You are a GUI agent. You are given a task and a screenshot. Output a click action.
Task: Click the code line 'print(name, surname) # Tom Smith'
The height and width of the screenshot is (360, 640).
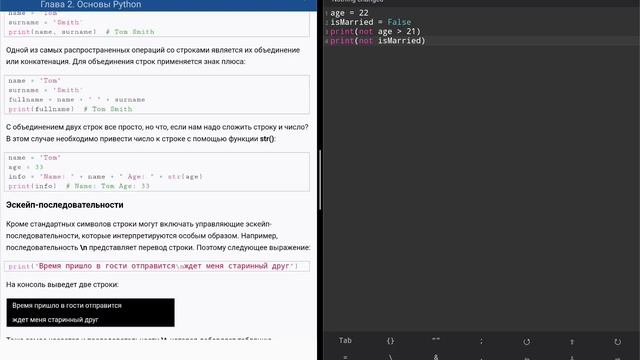81,32
